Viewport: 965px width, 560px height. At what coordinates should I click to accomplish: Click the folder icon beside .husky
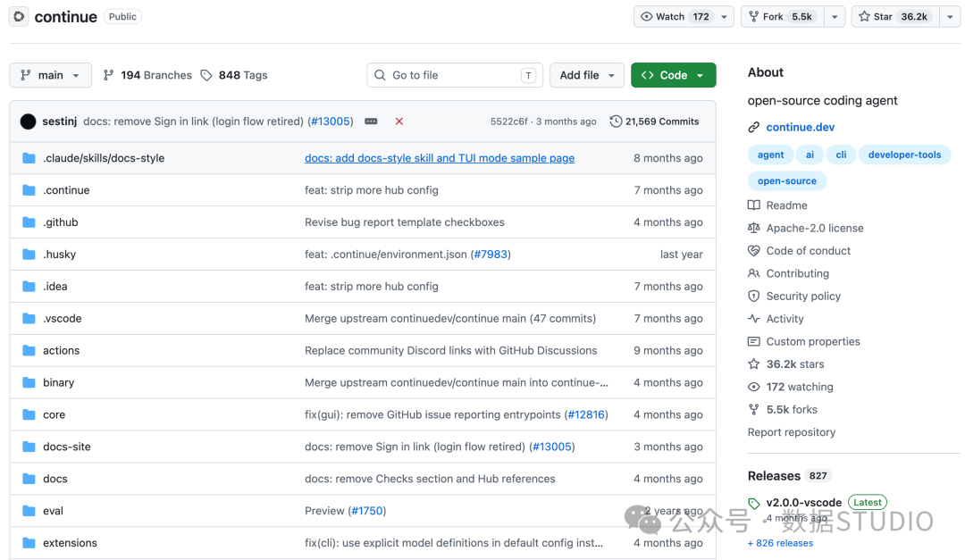tap(29, 255)
